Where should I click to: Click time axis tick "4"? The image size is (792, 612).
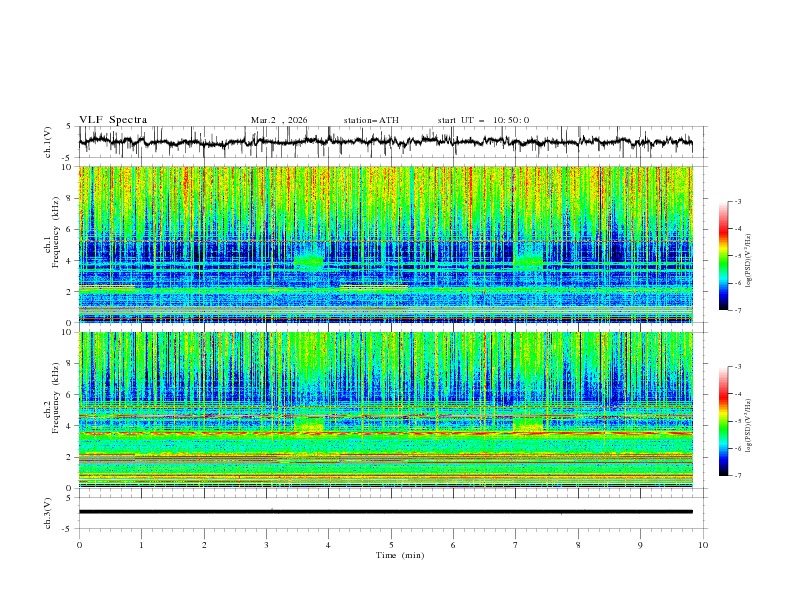click(328, 545)
